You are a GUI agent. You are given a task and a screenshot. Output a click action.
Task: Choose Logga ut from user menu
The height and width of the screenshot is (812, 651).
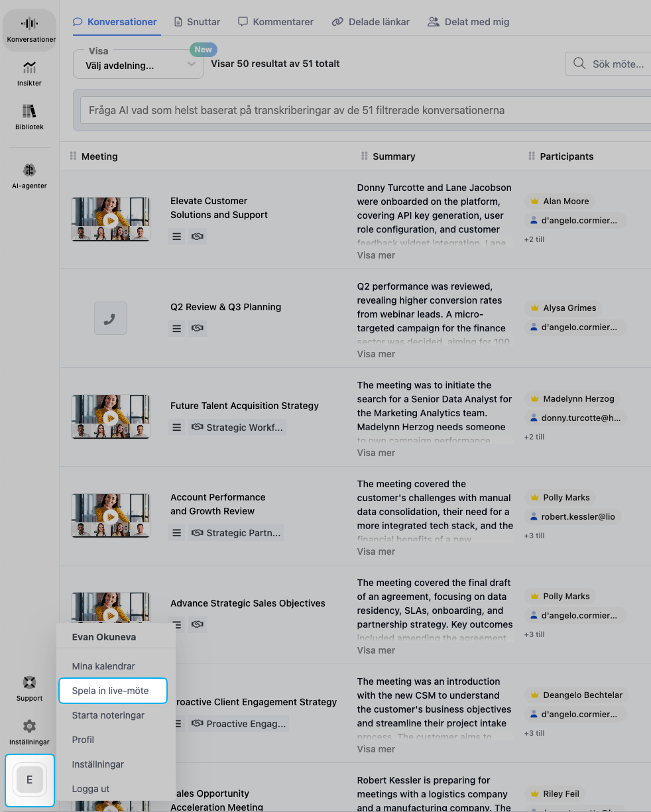pyautogui.click(x=91, y=789)
